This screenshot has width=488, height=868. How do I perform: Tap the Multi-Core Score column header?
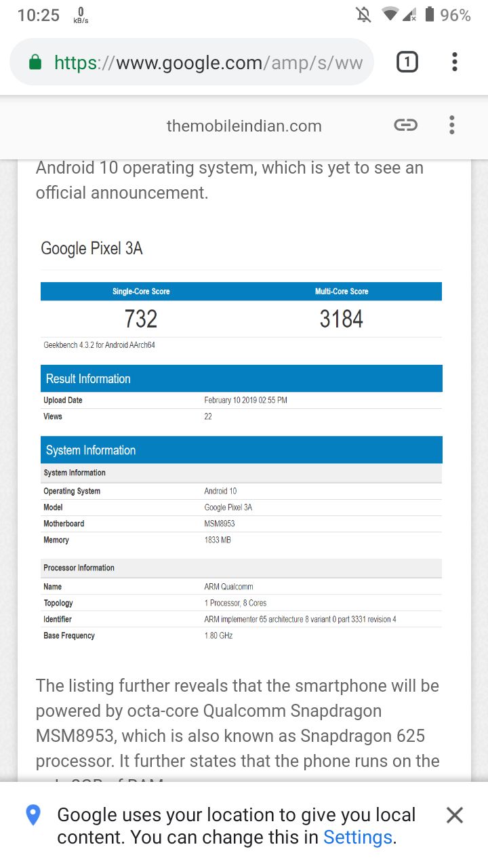tap(342, 291)
